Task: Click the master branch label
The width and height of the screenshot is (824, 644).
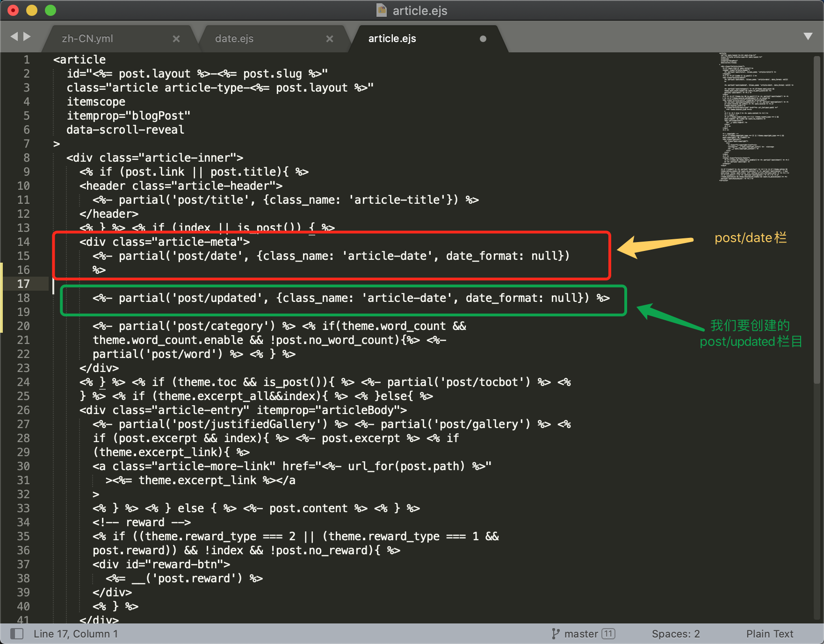Action: pos(581,634)
